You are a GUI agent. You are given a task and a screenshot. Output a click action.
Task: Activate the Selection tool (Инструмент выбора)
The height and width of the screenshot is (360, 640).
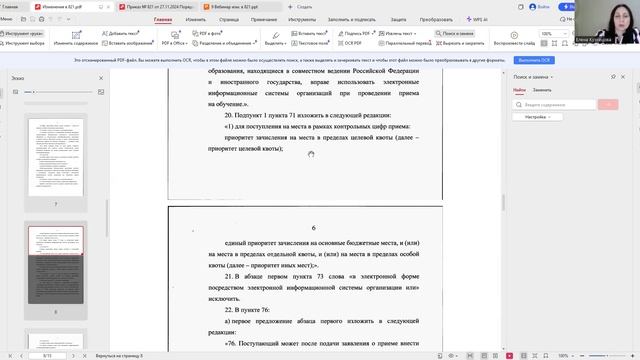22,43
